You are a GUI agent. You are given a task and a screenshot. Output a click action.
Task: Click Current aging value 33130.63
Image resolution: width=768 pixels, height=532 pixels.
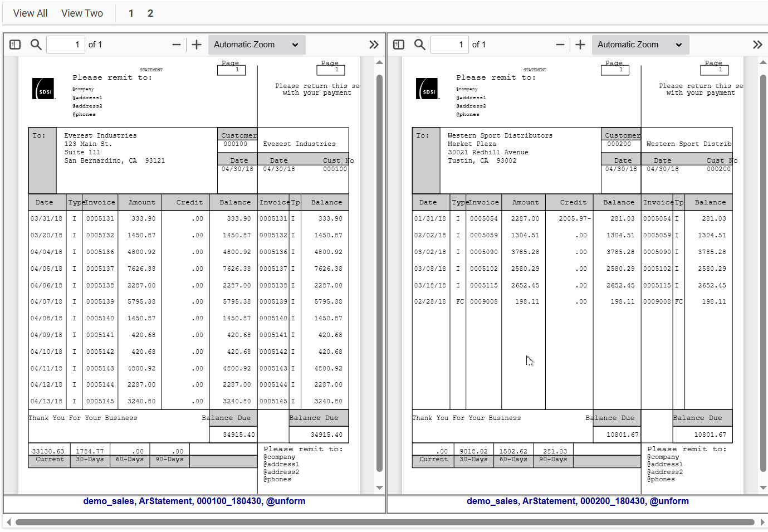(48, 451)
